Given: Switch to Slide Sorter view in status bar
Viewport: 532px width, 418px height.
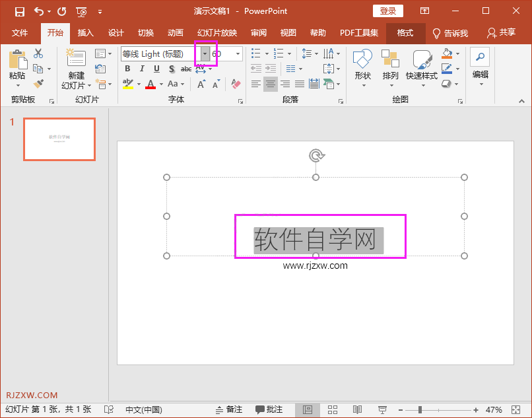Looking at the screenshot, I should 332,409.
